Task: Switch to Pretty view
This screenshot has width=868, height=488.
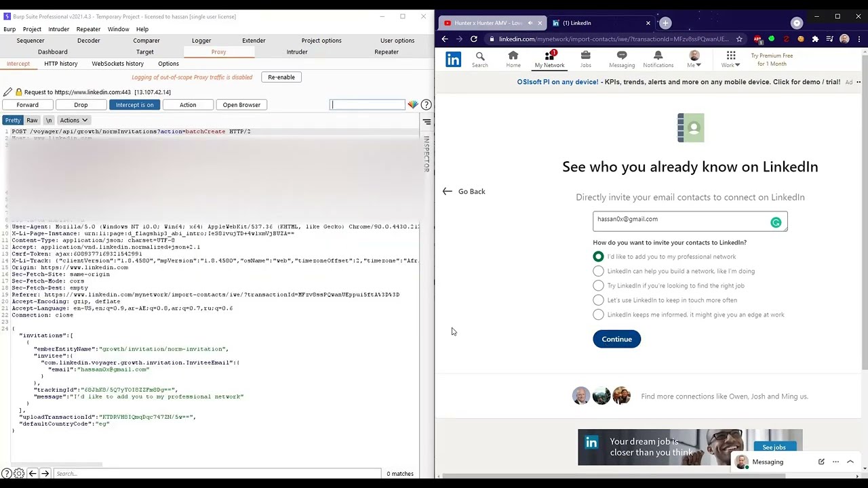Action: [13, 120]
